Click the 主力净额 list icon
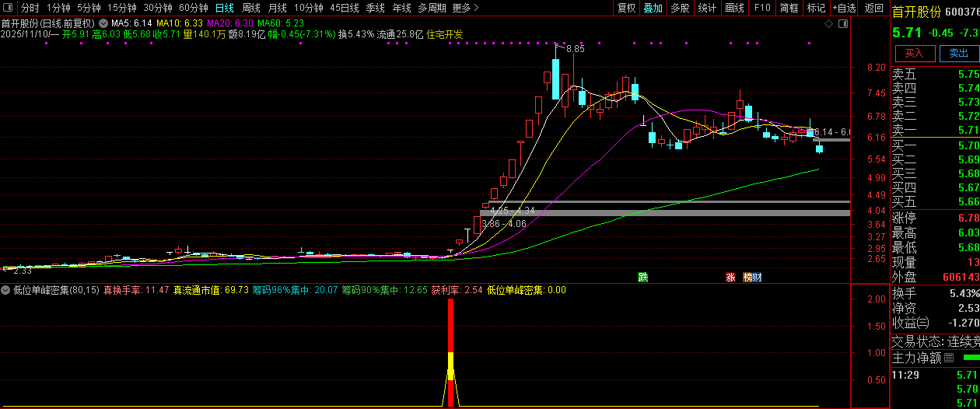Screen dimensions: 980x409 (949, 358)
